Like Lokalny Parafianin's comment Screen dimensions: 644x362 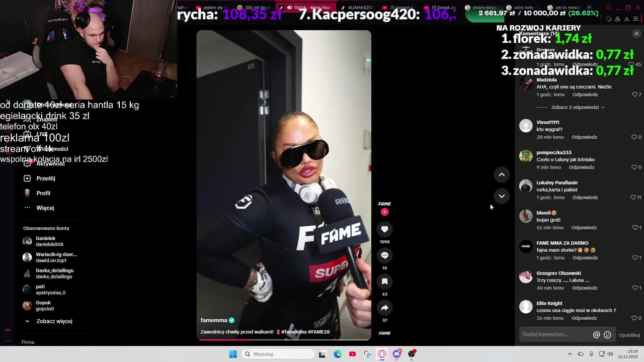pyautogui.click(x=633, y=197)
